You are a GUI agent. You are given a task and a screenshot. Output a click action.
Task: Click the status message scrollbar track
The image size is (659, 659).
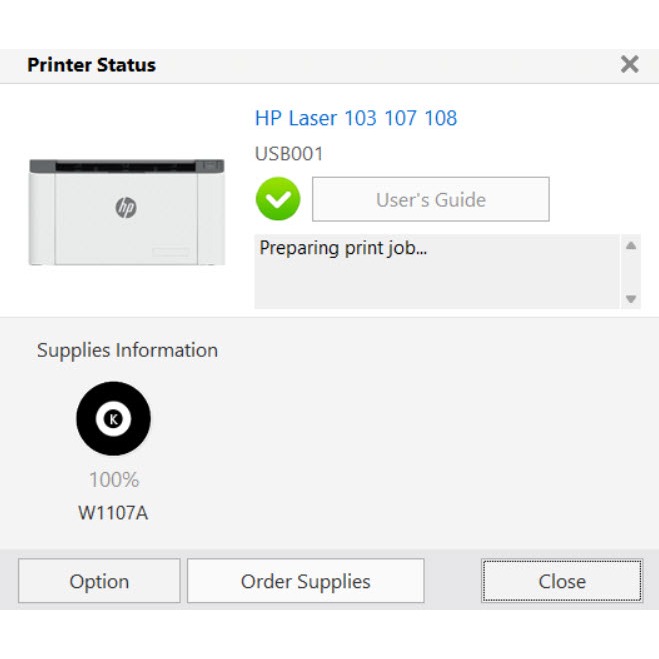click(631, 271)
